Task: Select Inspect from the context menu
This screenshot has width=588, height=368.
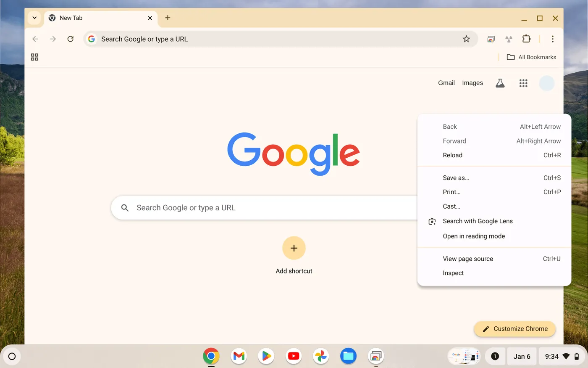Action: coord(494,273)
